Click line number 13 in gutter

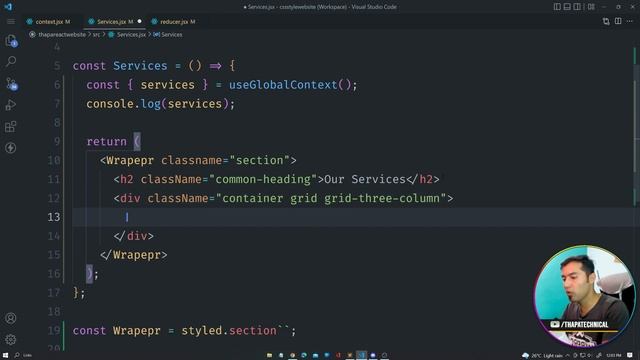[54, 217]
